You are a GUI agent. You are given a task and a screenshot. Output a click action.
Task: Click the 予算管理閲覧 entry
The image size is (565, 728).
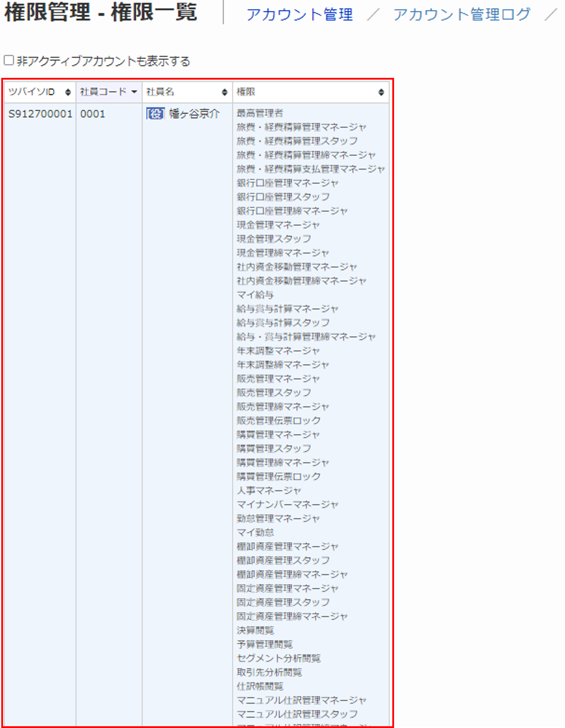pos(264,645)
